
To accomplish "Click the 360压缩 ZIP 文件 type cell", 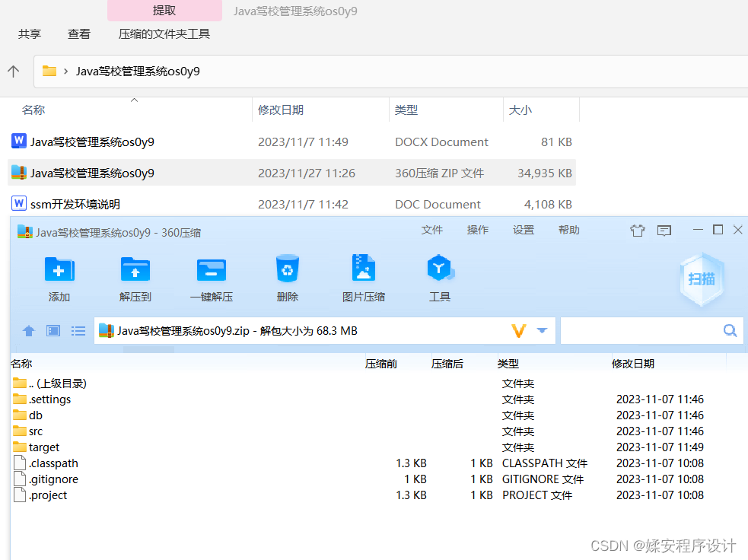I will 439,173.
